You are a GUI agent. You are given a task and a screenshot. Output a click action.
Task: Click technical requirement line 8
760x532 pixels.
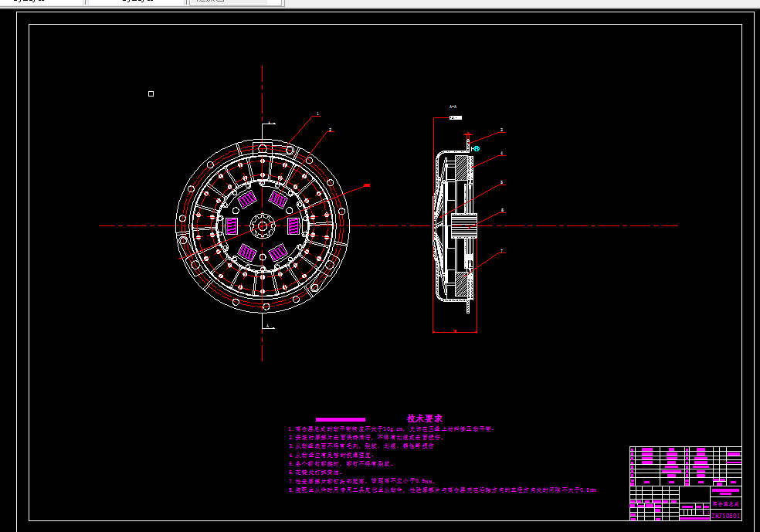[443, 490]
